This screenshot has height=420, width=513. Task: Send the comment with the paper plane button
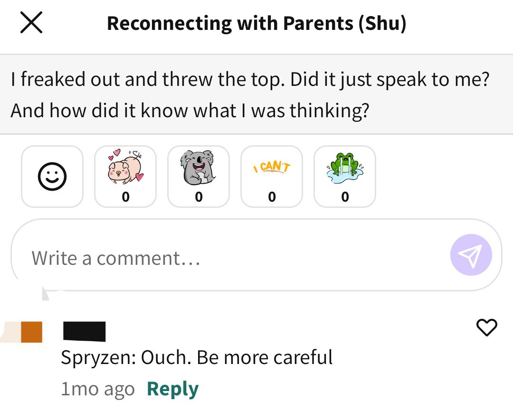point(471,255)
